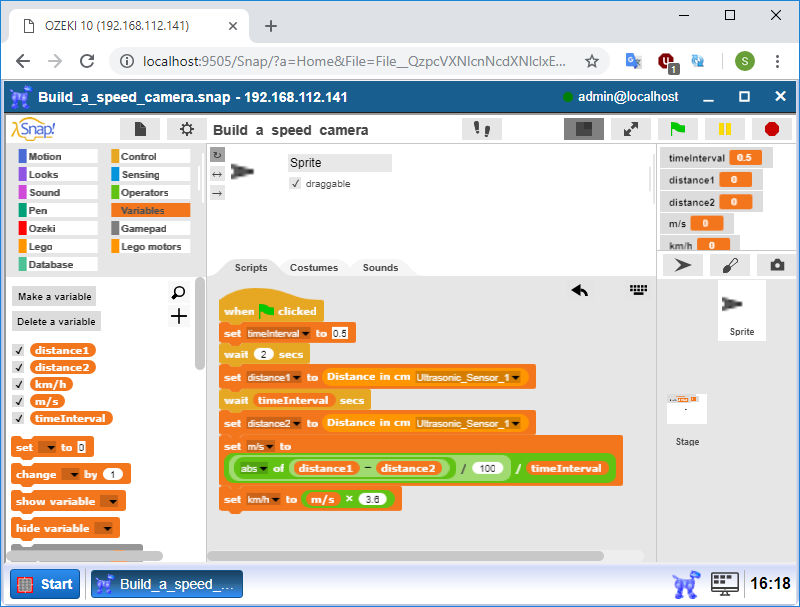Open the settings gear menu
The height and width of the screenshot is (607, 800).
pyautogui.click(x=186, y=129)
